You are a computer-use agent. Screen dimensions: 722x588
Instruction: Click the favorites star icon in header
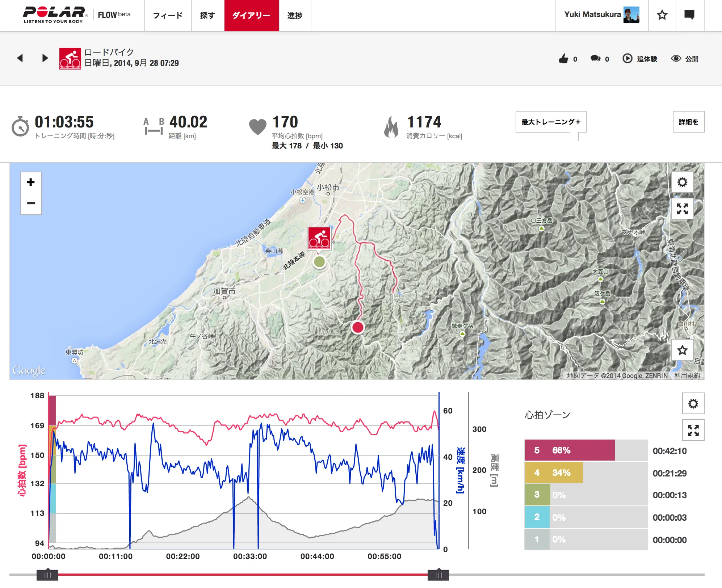662,15
